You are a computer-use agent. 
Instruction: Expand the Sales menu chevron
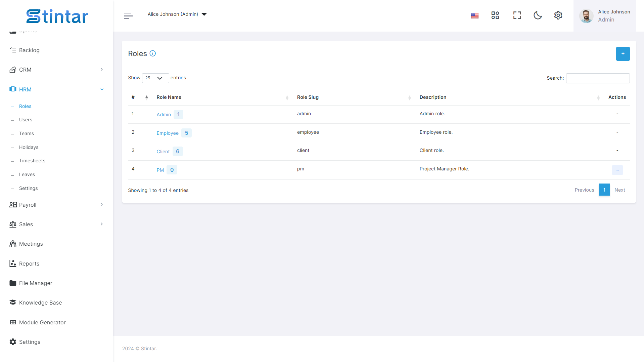(101, 224)
